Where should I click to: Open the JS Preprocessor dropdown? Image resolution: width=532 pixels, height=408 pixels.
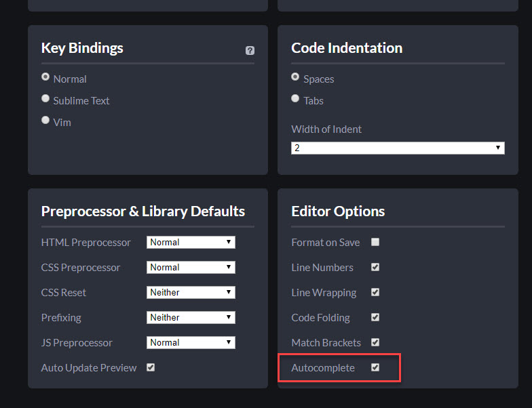point(191,342)
